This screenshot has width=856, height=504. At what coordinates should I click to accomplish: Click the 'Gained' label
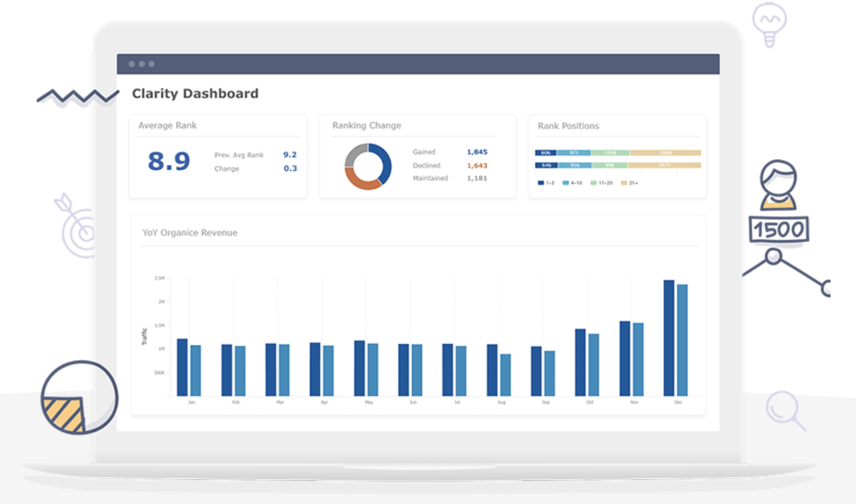424,151
